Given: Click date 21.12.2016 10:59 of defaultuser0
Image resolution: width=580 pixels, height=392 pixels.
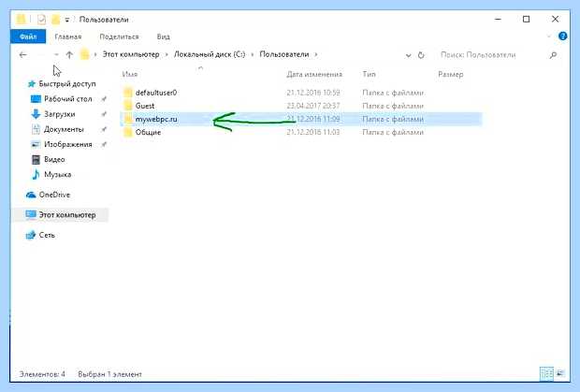Looking at the screenshot, I should pyautogui.click(x=313, y=93).
